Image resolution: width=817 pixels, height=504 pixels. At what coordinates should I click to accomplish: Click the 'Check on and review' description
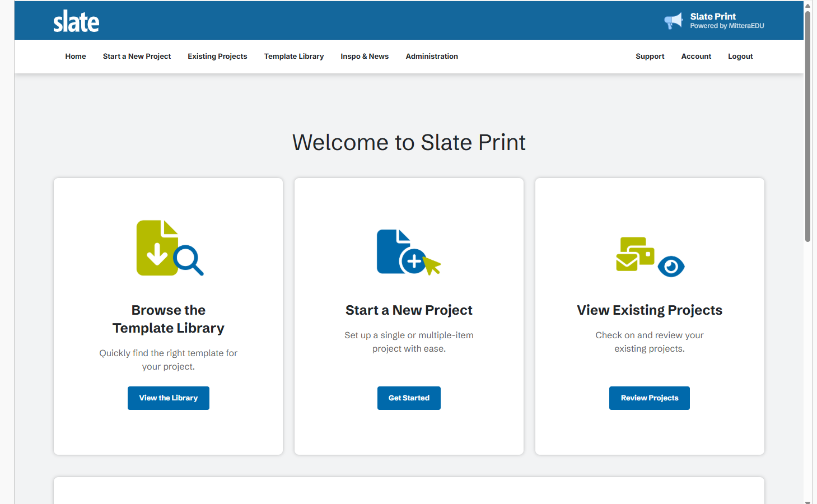coord(650,342)
